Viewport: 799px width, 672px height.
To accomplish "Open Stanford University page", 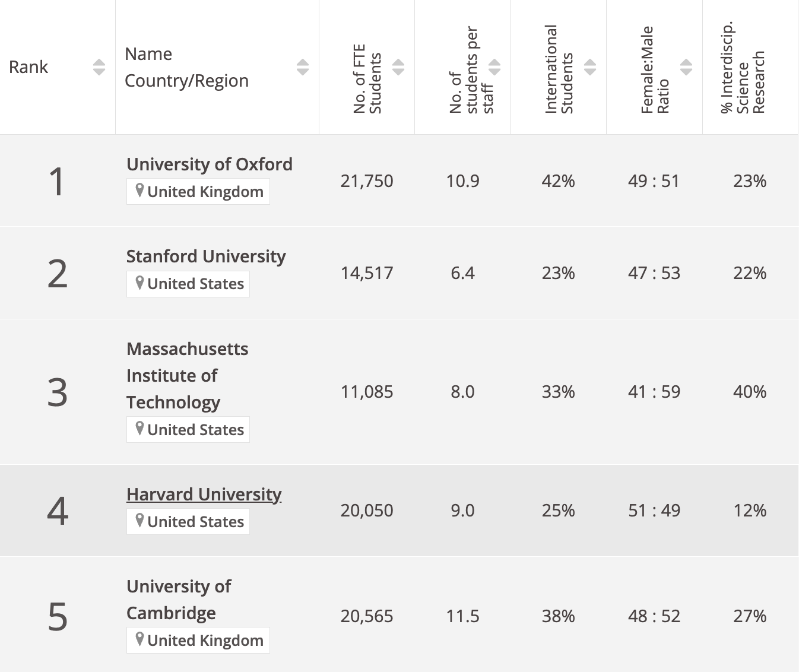I will click(x=205, y=256).
